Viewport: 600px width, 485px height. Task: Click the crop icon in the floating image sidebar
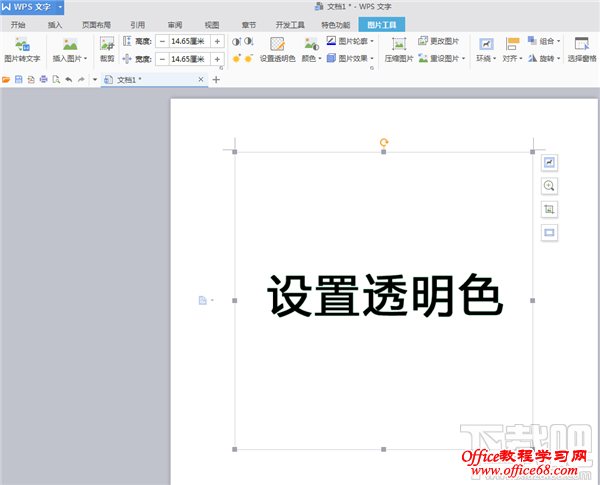pos(549,209)
